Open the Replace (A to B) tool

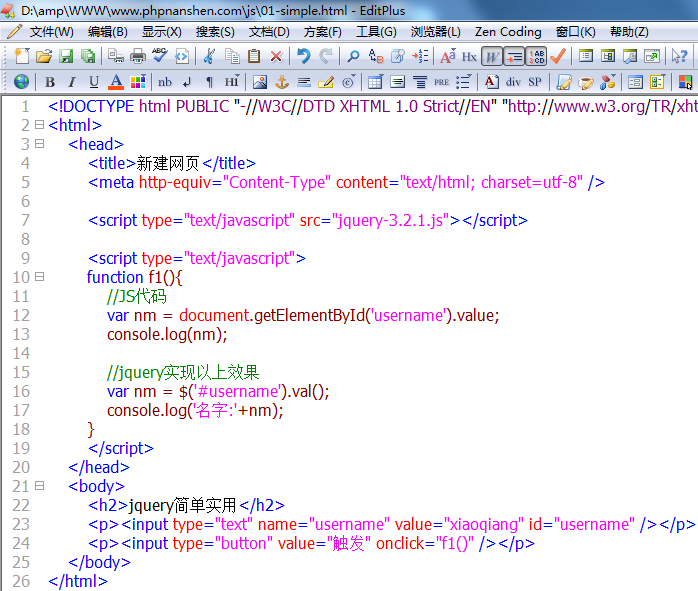click(376, 57)
